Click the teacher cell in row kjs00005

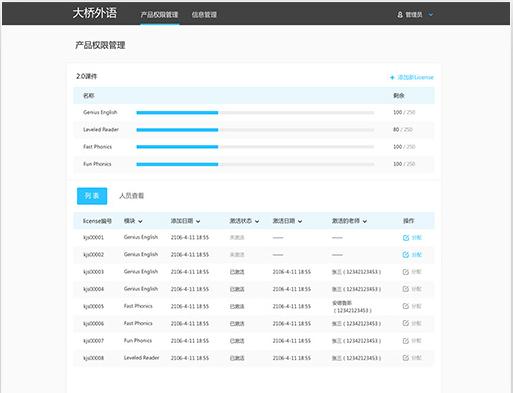click(x=352, y=307)
